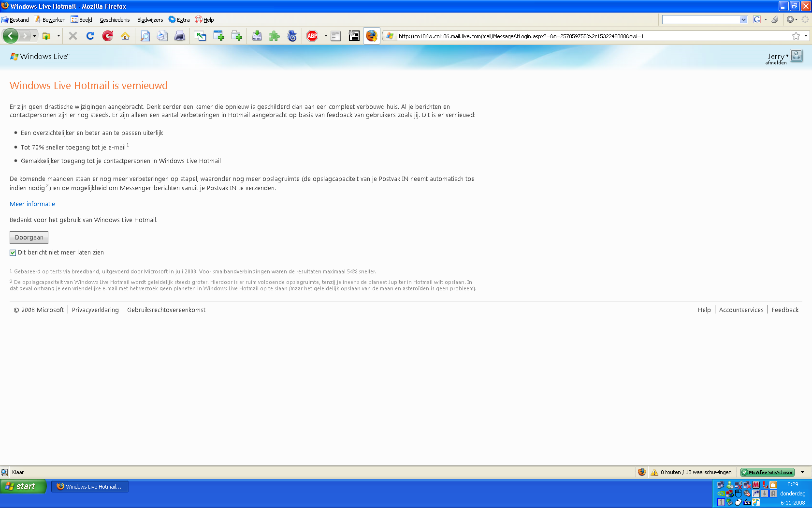Image resolution: width=812 pixels, height=508 pixels.
Task: Click the go-up-one-folder toolbar icon
Action: click(x=46, y=36)
